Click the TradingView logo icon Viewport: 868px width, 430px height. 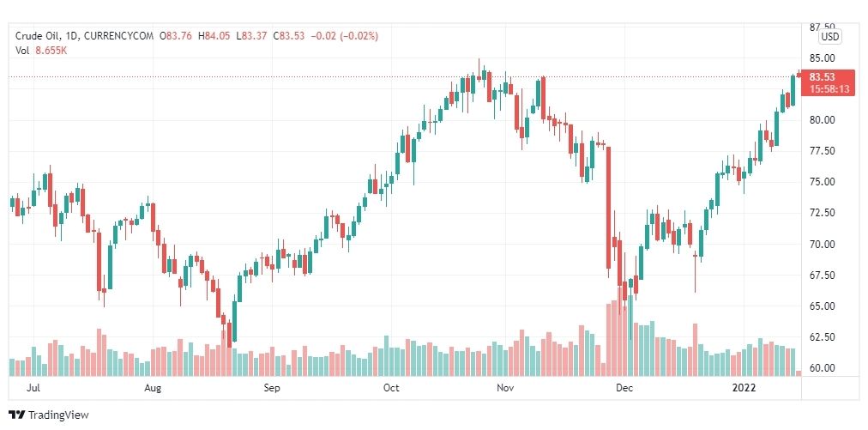coord(16,415)
